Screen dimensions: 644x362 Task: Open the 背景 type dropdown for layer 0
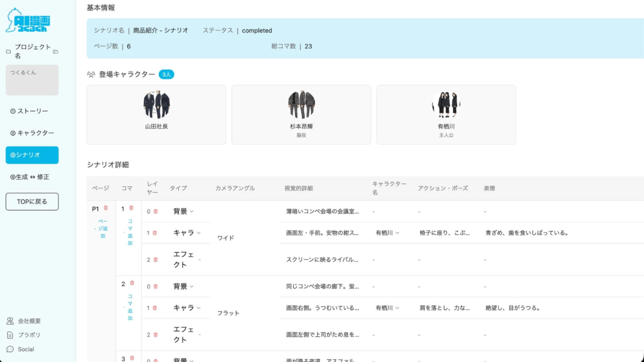click(x=183, y=211)
